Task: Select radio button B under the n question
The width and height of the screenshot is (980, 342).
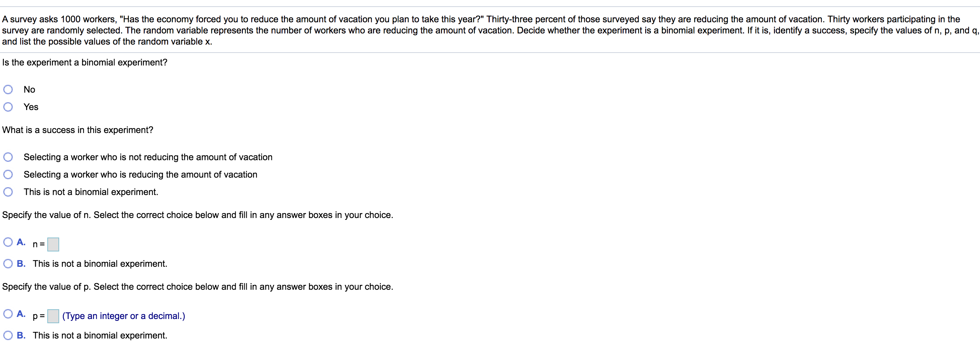Action: 8,264
